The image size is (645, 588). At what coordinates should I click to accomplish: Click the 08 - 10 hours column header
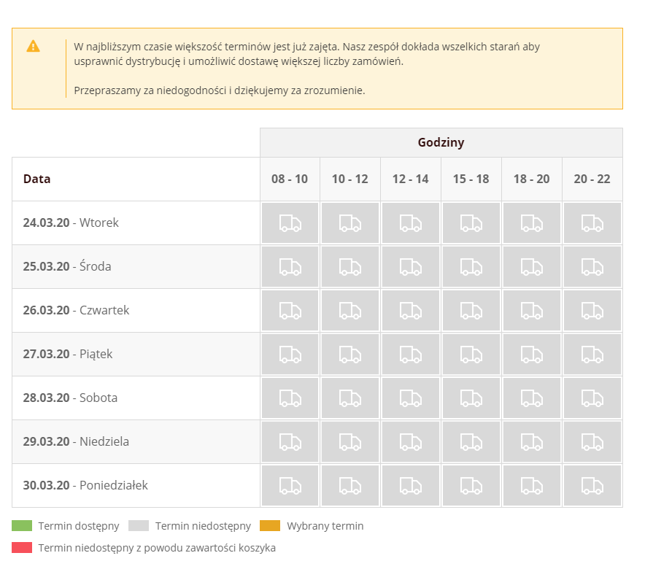[290, 179]
